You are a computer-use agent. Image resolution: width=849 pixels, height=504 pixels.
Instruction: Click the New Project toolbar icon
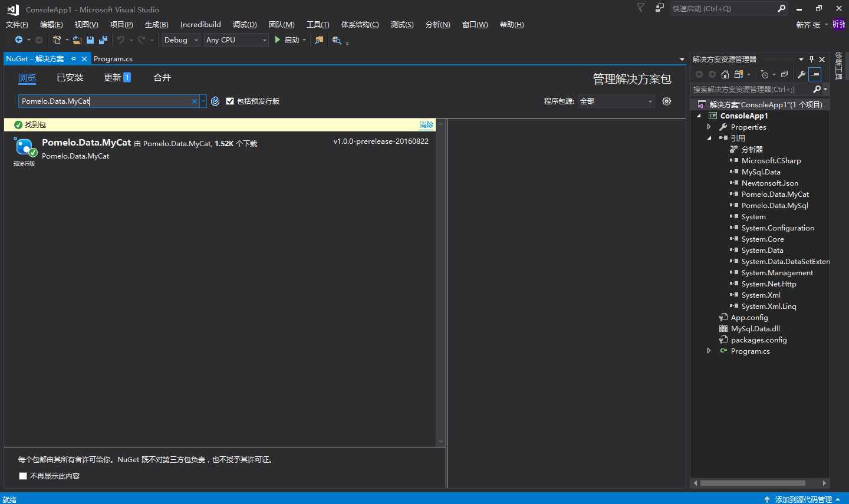click(57, 40)
